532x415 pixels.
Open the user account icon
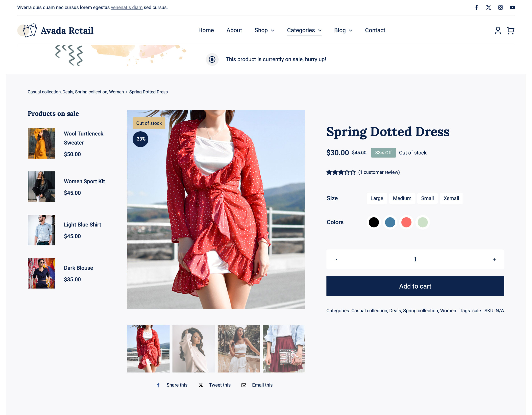pos(498,30)
